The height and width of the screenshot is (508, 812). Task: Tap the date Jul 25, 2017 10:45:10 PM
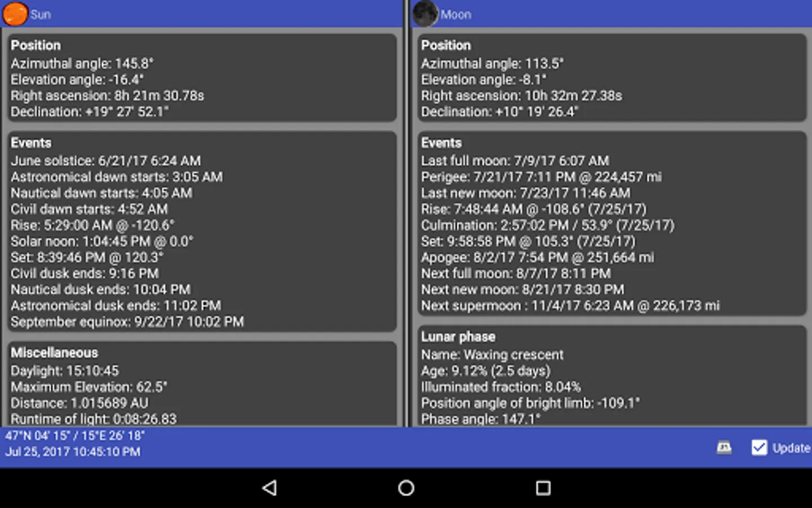pos(73,452)
